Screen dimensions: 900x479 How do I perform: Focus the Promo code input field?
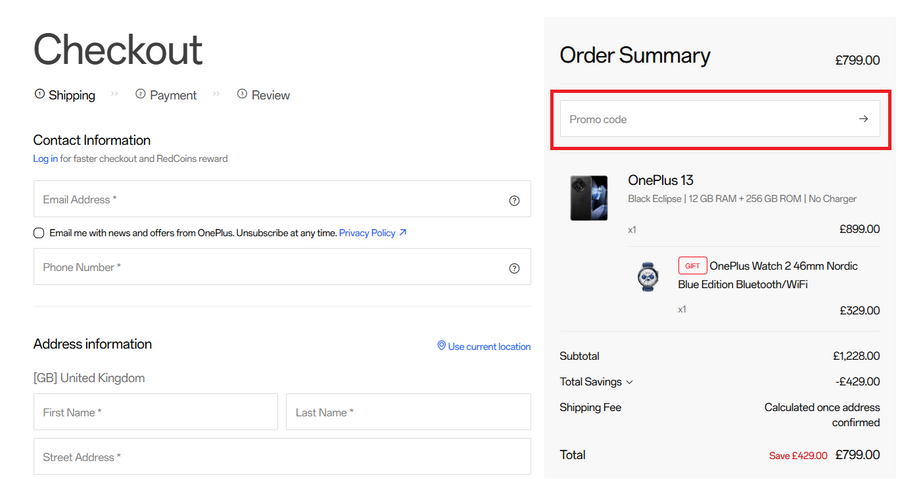(720, 119)
